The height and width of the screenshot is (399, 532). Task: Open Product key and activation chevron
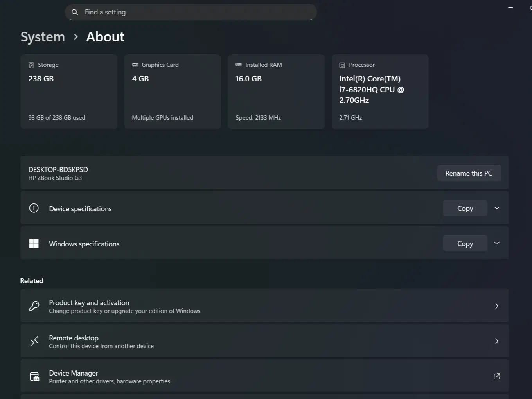coord(497,306)
